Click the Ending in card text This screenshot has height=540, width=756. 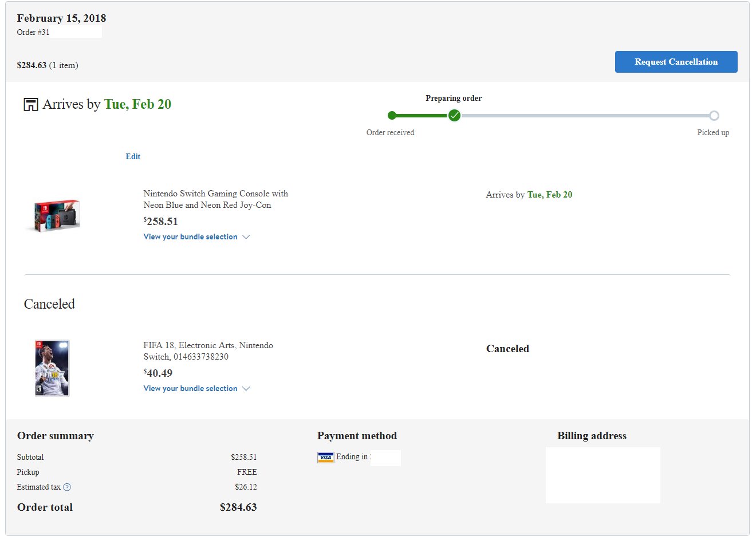353,457
